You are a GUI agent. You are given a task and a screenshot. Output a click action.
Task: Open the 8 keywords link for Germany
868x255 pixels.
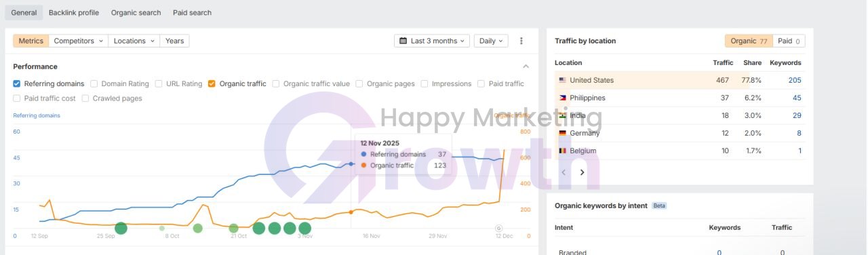click(799, 133)
